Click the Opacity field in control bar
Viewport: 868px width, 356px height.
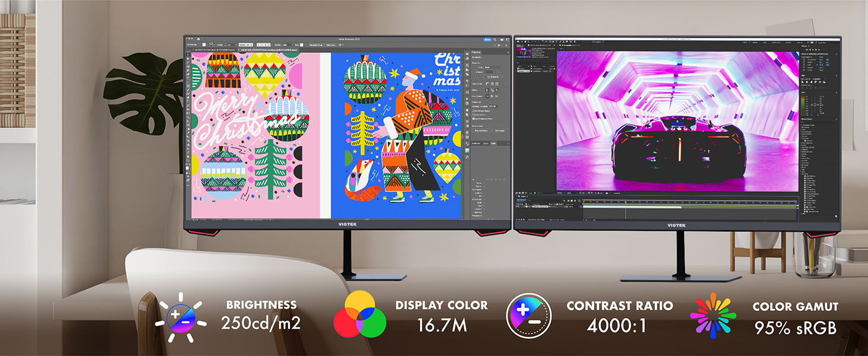point(286,44)
